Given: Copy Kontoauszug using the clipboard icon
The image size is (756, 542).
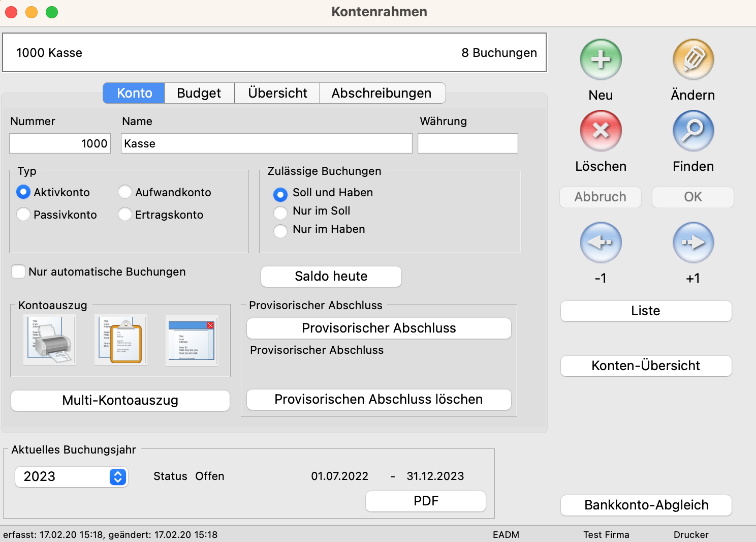Looking at the screenshot, I should (x=121, y=340).
